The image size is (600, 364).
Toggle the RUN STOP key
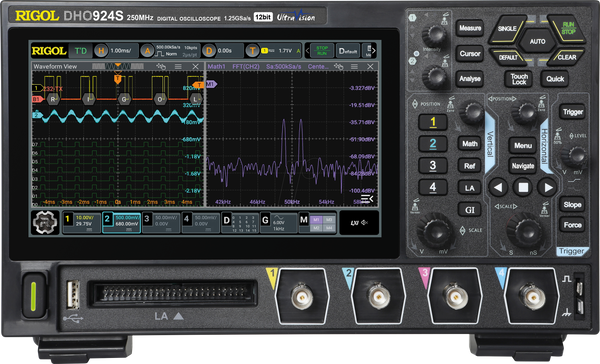click(567, 29)
